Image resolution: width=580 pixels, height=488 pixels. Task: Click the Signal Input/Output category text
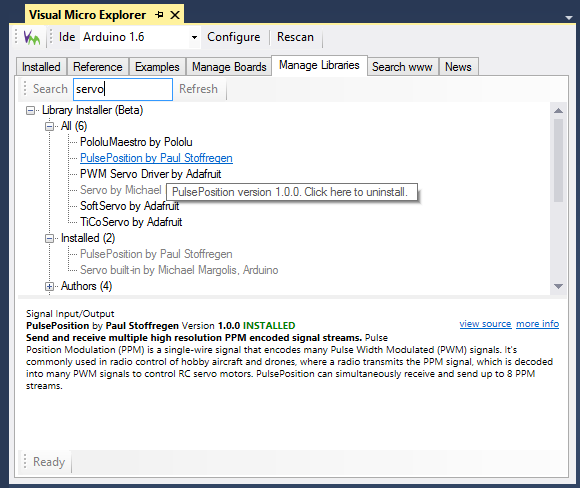click(x=70, y=314)
